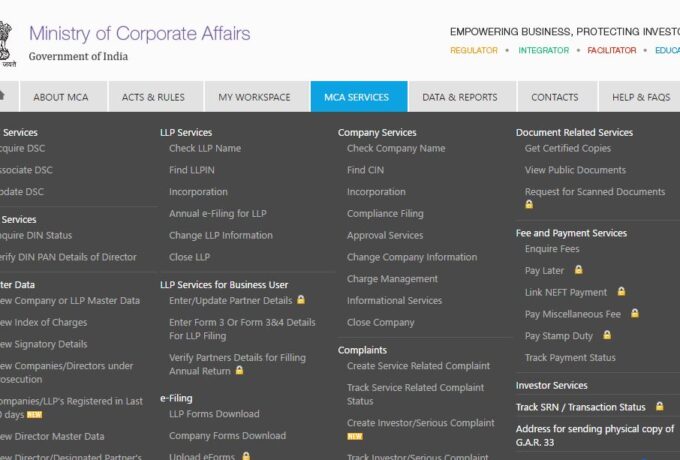
Task: Open Track Payment Status link
Action: click(x=570, y=358)
